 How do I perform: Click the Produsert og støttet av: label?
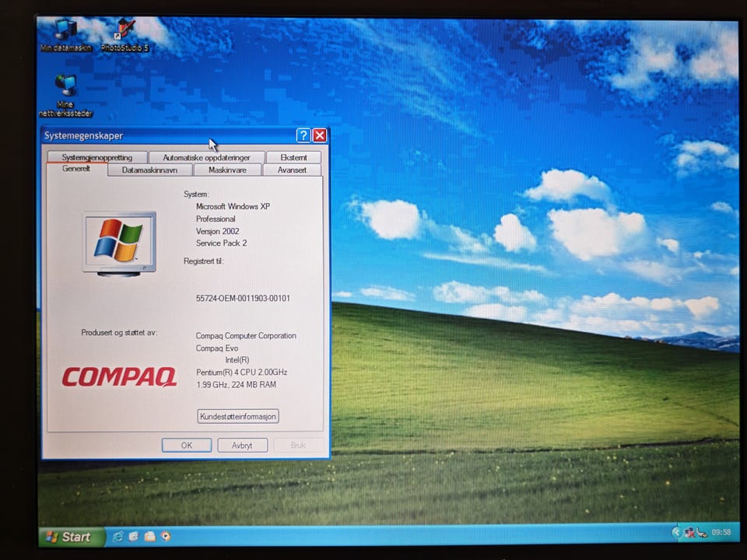[119, 332]
